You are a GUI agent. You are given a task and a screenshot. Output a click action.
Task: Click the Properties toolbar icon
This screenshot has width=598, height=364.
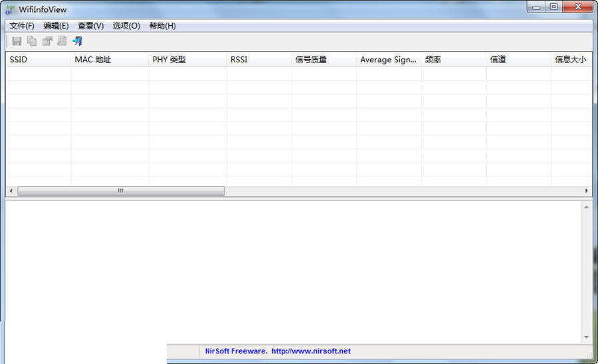point(47,41)
